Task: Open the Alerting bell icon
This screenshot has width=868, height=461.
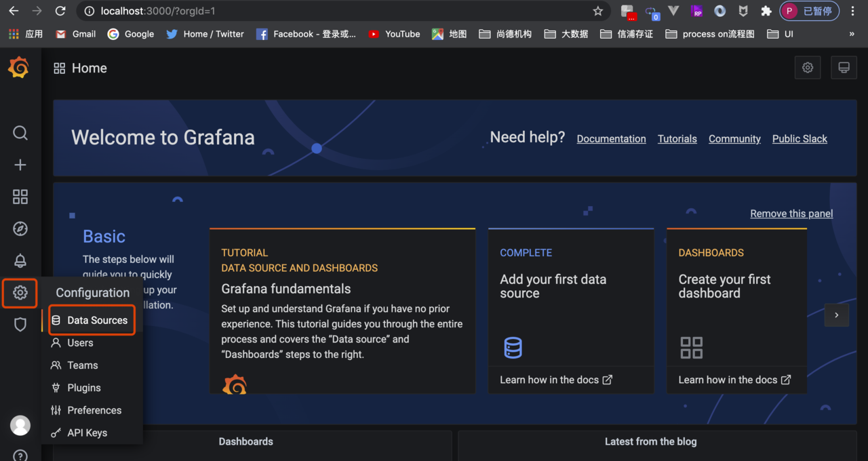Action: [20, 260]
